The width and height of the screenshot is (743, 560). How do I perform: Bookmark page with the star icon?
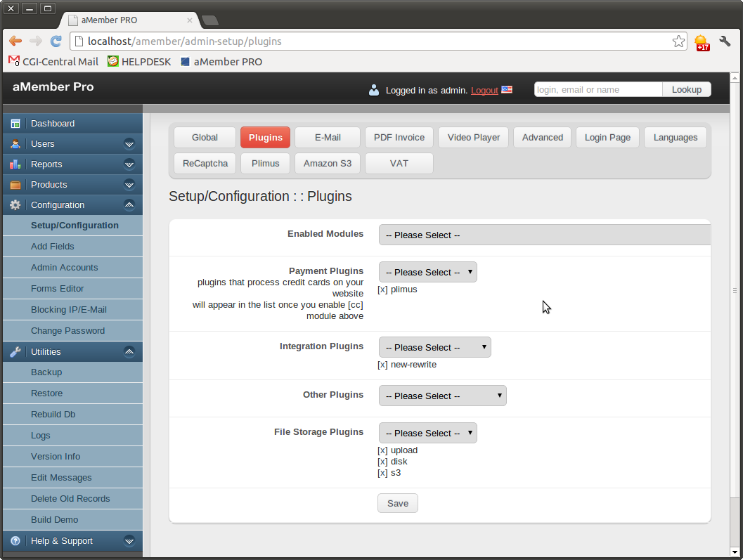coord(678,41)
